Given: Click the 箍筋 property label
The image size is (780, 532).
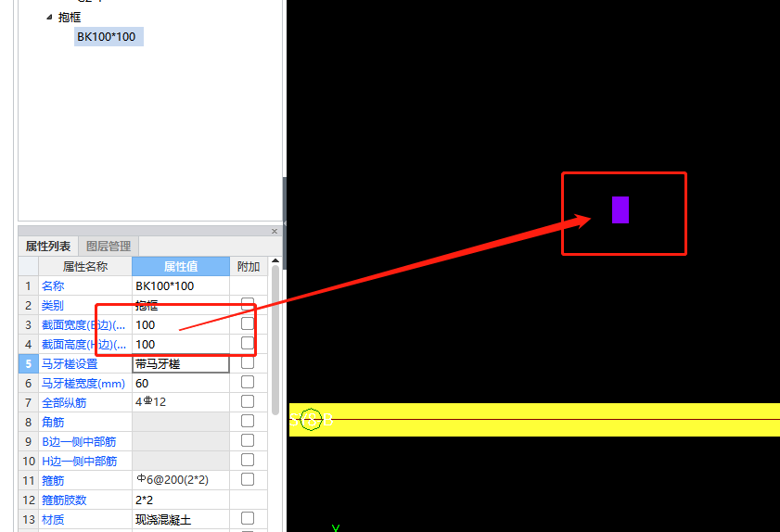Looking at the screenshot, I should pyautogui.click(x=53, y=480).
